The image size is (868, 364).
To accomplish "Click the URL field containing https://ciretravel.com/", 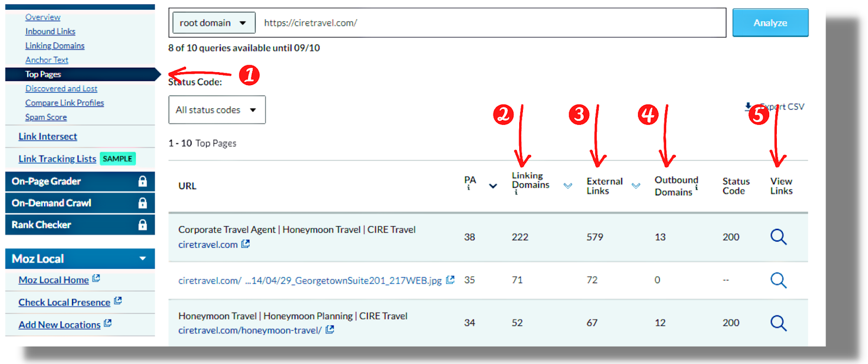I will (x=490, y=23).
